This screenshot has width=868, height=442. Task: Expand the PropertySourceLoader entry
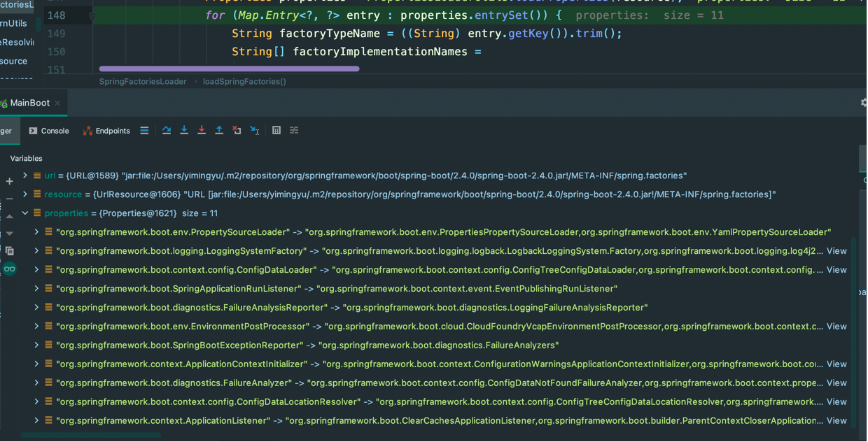36,232
